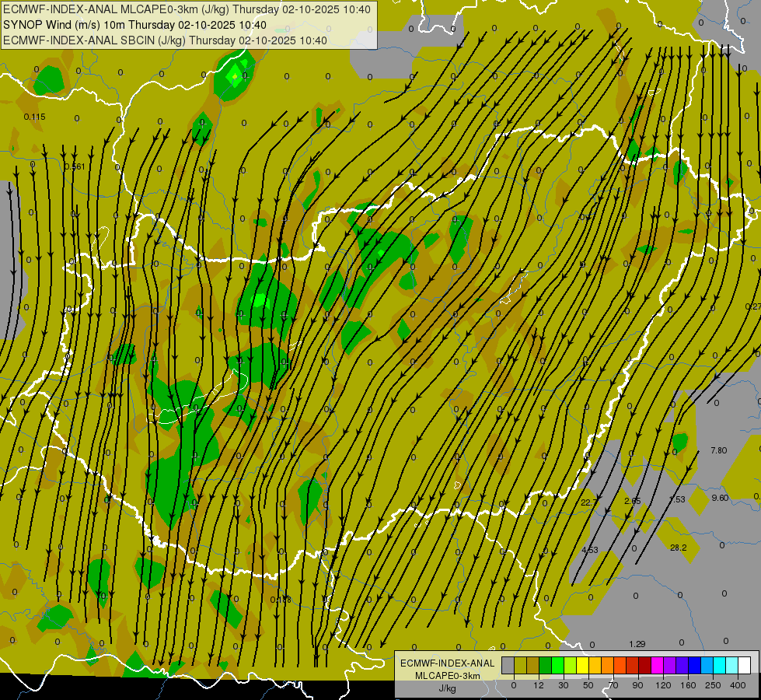Screen dimensions: 761x700
Task: Click the map value 1.53
Action: (677, 499)
